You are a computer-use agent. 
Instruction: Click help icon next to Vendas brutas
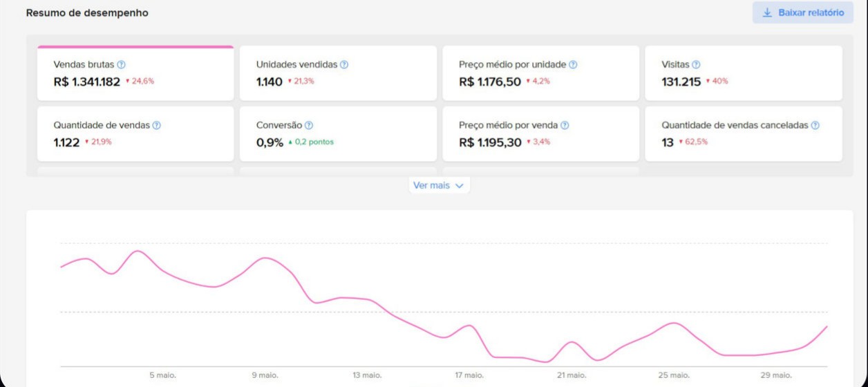(122, 64)
